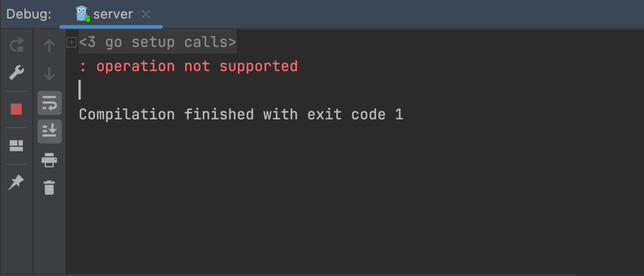644x276 pixels.
Task: Stop the process with red square
Action: [16, 110]
